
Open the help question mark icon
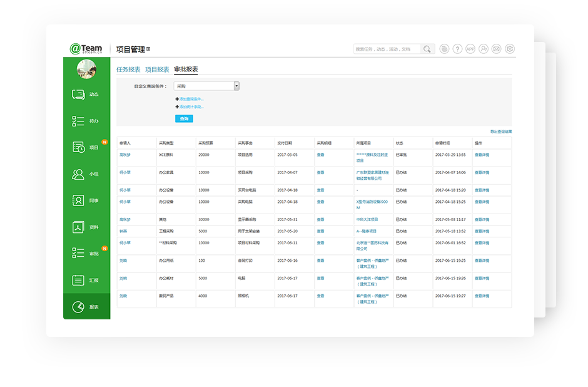click(457, 49)
